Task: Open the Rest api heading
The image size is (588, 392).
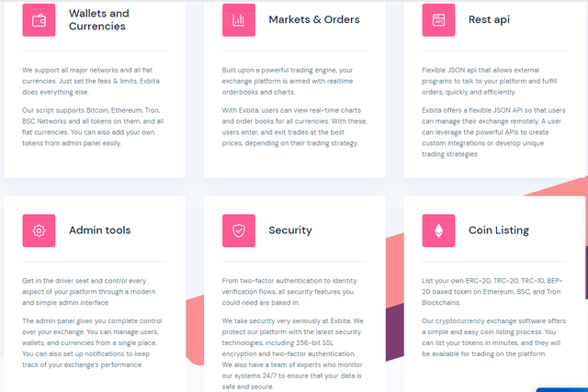Action: pos(490,20)
